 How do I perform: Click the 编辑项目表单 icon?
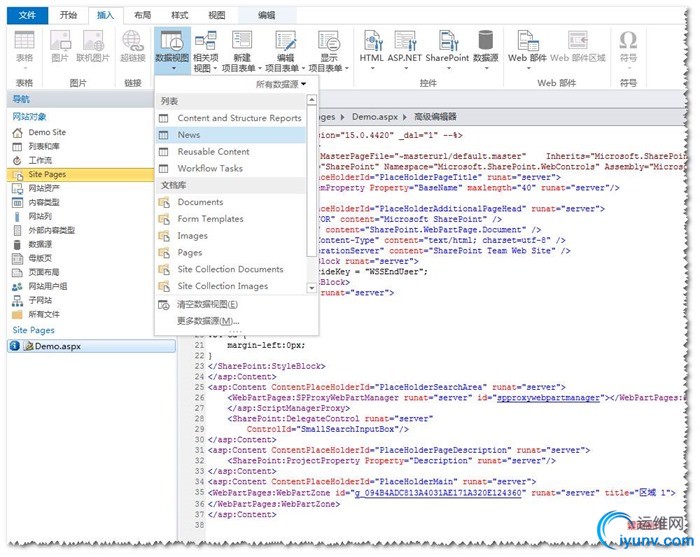click(x=285, y=41)
